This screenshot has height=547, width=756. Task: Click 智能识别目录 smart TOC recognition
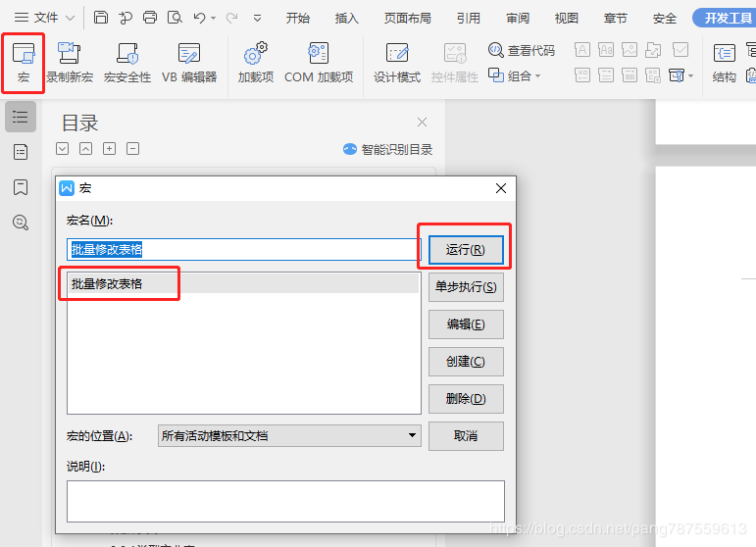387,149
